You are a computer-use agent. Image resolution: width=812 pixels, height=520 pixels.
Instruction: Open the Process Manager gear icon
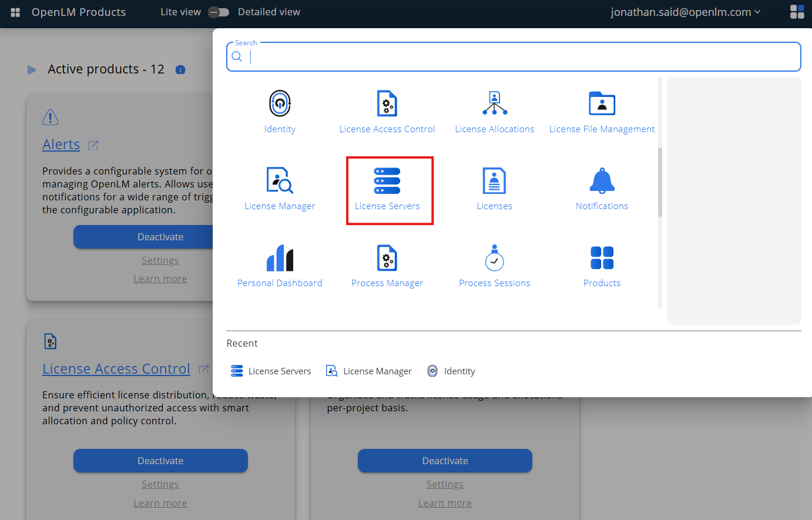pyautogui.click(x=387, y=265)
